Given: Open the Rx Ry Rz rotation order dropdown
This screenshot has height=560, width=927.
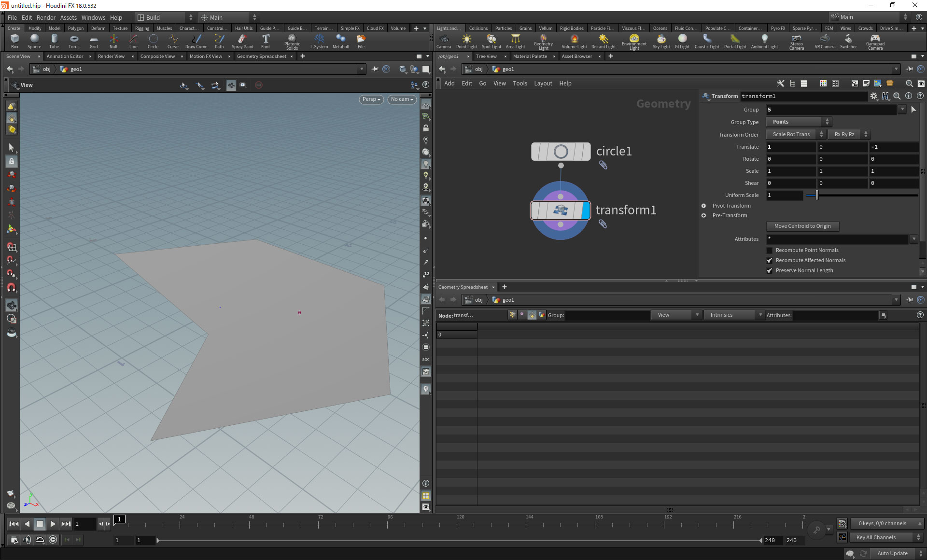Looking at the screenshot, I should 849,134.
